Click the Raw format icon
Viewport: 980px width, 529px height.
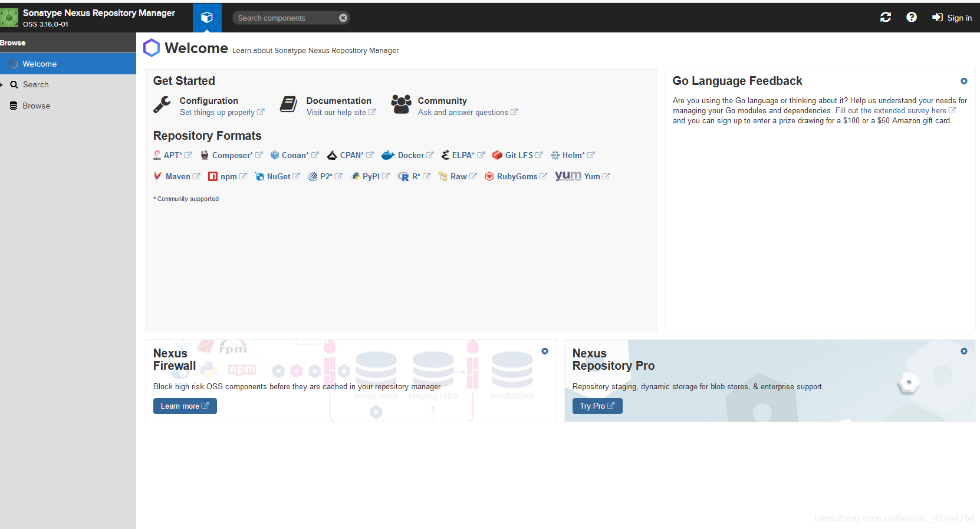click(x=443, y=176)
